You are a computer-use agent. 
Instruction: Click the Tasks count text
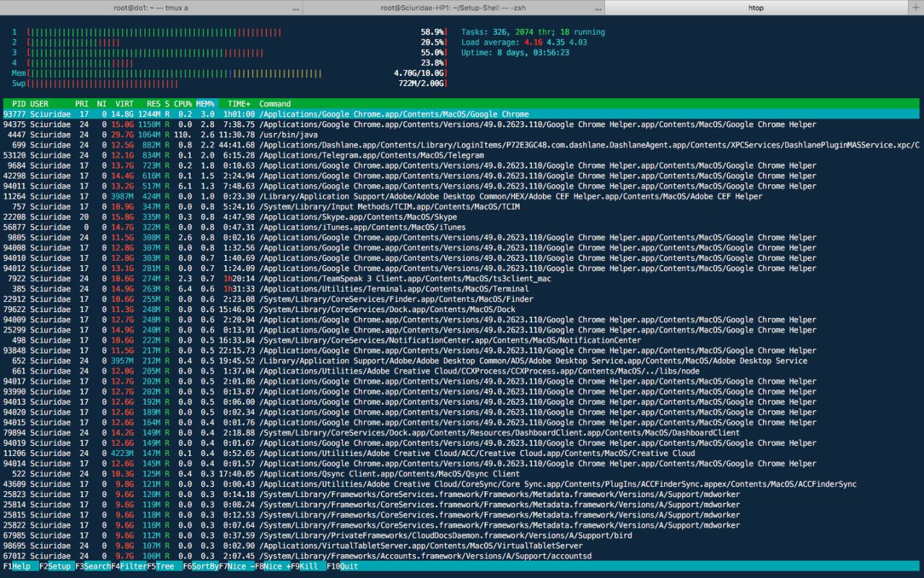click(x=533, y=32)
